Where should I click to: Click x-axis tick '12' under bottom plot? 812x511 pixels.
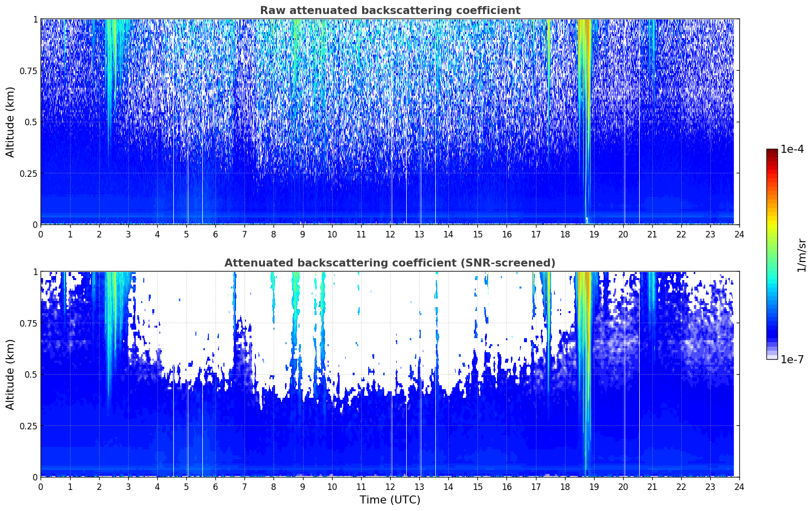pyautogui.click(x=390, y=487)
